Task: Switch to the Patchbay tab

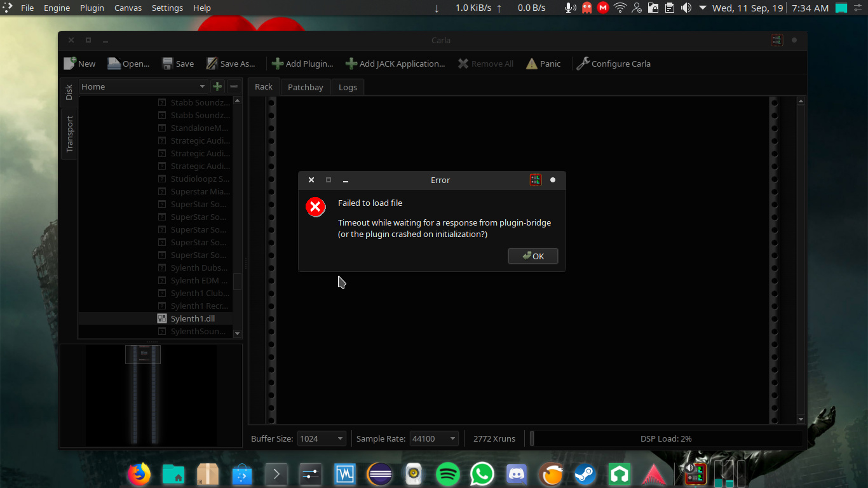Action: coord(305,87)
